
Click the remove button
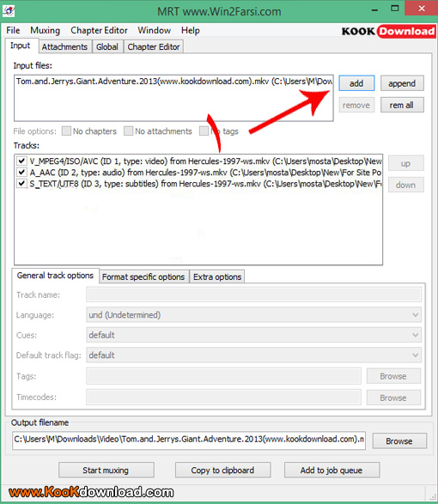coord(356,105)
